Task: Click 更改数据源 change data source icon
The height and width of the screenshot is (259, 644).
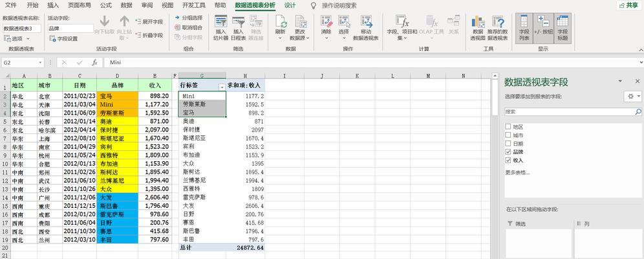Action: point(300,21)
